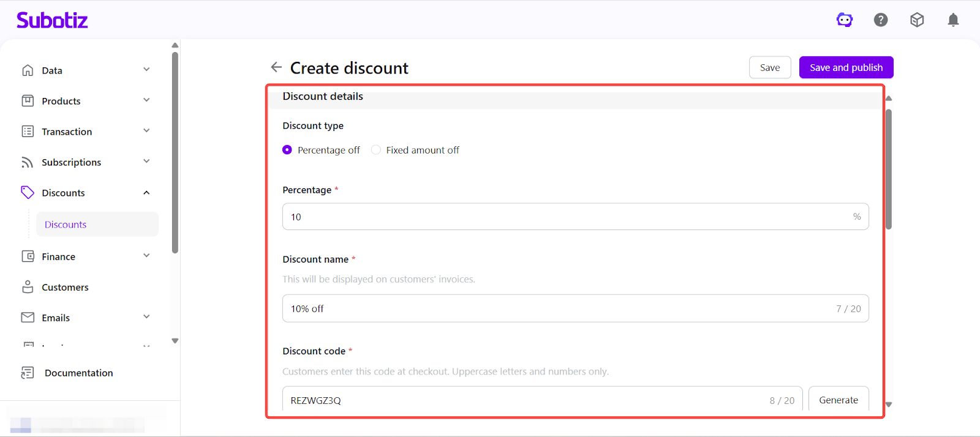Click the form's vertical scrollbar thumb
This screenshot has width=980, height=437.
[x=888, y=168]
